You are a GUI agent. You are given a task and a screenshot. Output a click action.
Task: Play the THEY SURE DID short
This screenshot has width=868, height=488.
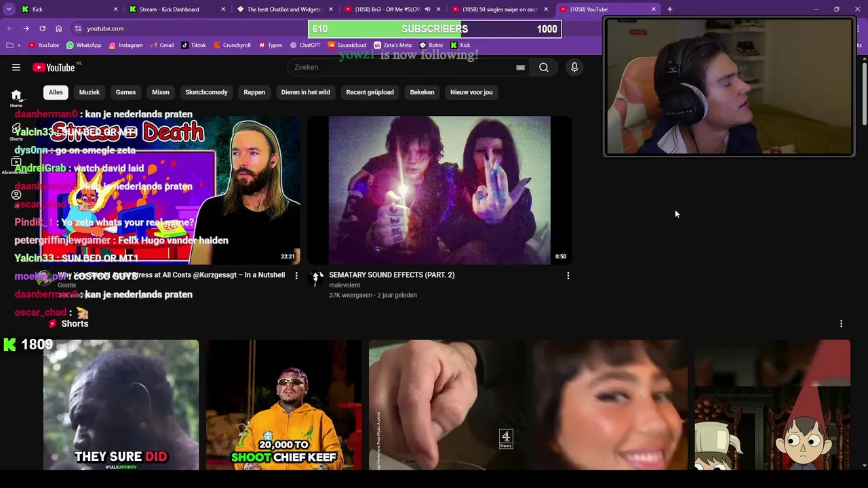(121, 405)
